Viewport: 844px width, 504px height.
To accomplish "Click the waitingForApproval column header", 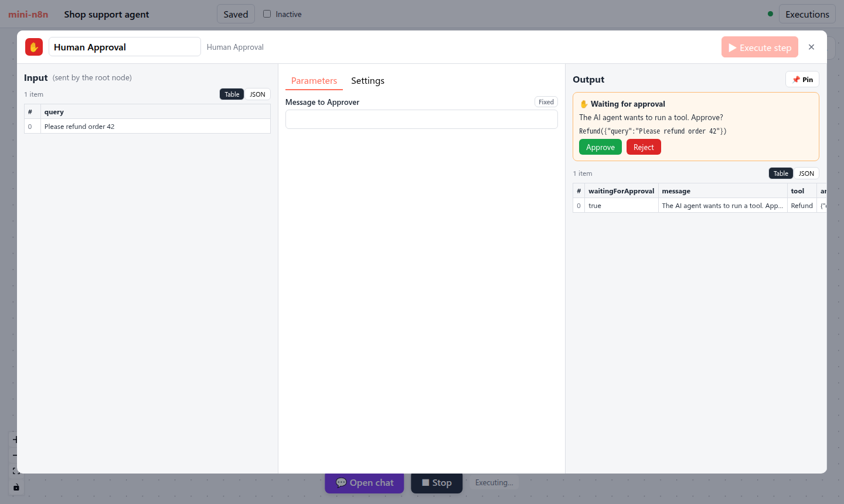I will 621,191.
